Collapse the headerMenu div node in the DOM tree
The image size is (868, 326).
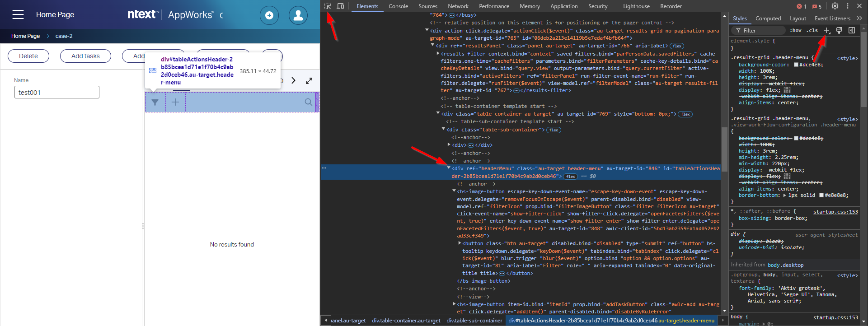pos(449,168)
